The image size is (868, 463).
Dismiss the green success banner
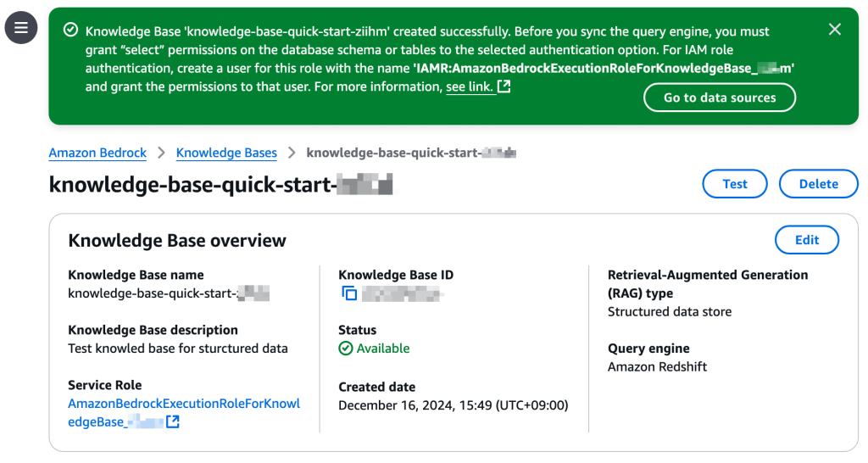[834, 30]
